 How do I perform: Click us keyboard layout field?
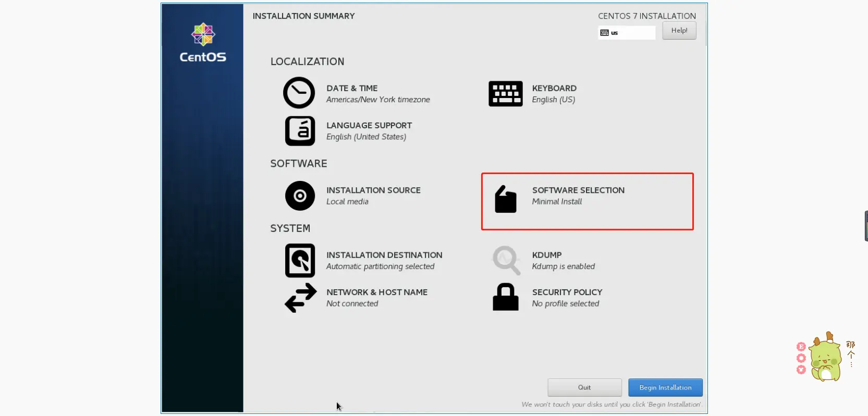click(627, 33)
